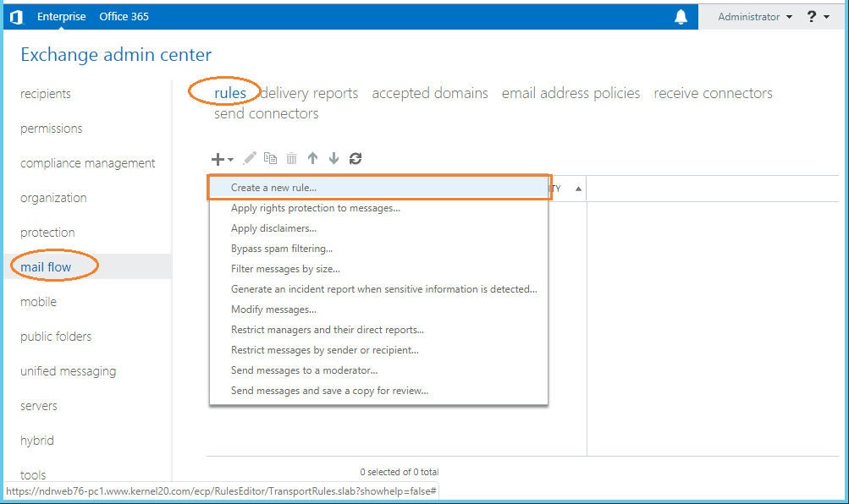Open the delivery reports tab
The width and height of the screenshot is (849, 504).
pos(309,93)
